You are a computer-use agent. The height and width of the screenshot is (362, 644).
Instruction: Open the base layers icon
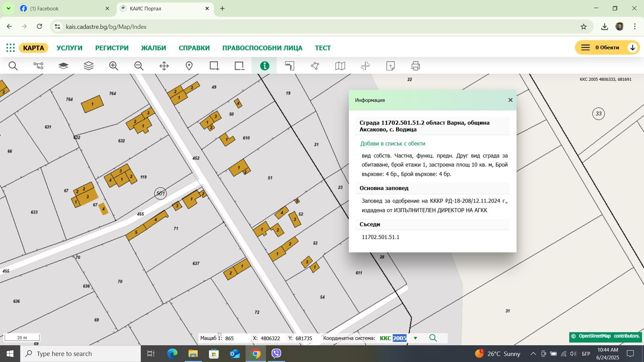click(63, 66)
